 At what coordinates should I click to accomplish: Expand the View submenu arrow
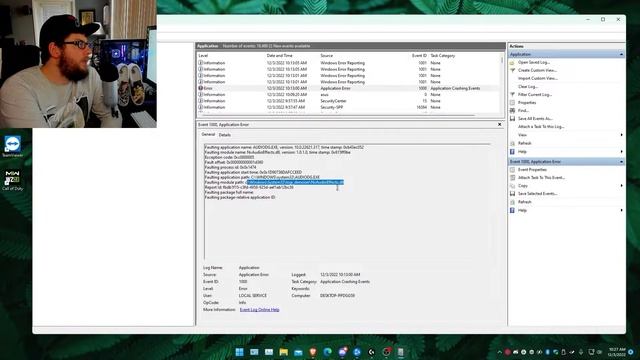[621, 135]
